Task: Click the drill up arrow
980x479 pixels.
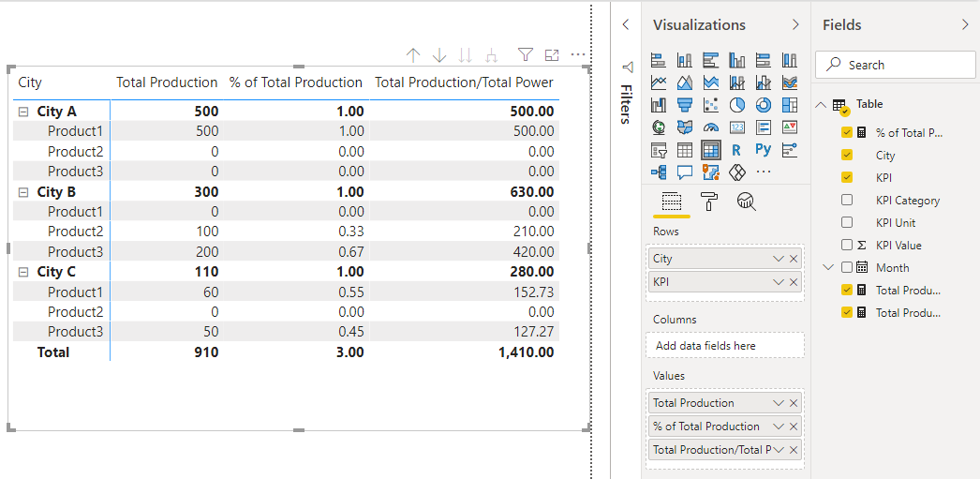Action: 412,55
